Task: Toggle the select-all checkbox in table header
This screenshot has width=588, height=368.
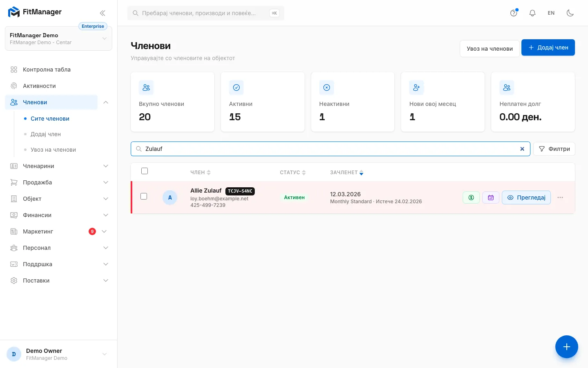Action: 145,171
